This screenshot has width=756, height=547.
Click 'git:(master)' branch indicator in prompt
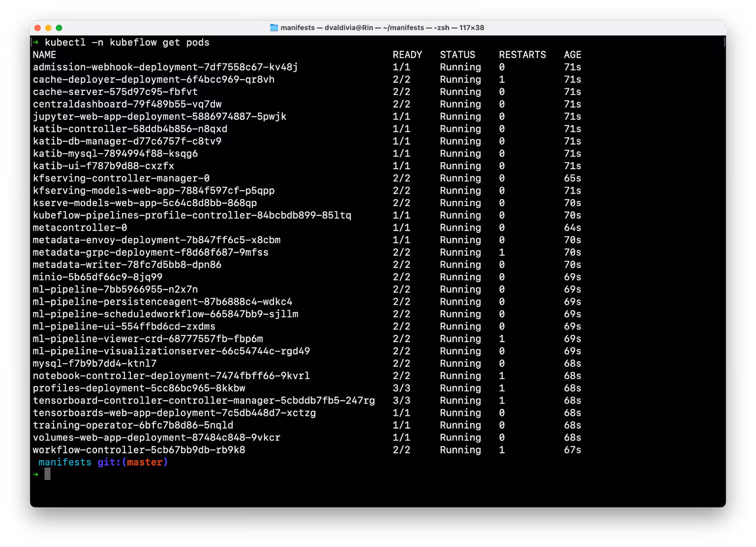click(x=133, y=462)
